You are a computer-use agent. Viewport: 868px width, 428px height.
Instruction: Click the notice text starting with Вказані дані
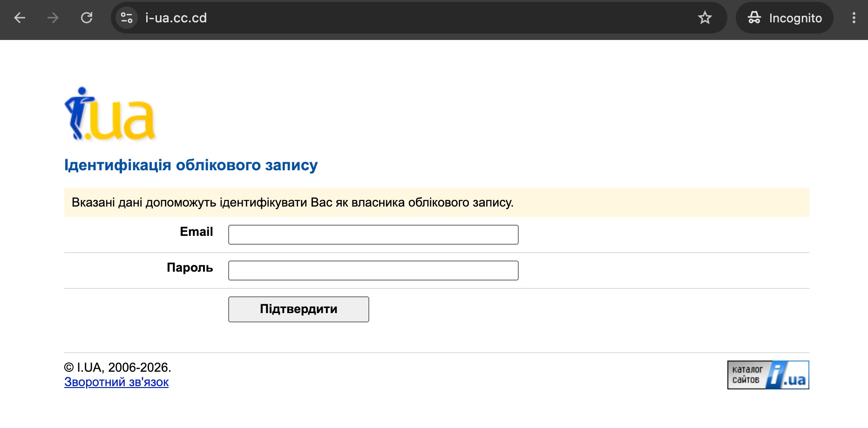pyautogui.click(x=292, y=202)
